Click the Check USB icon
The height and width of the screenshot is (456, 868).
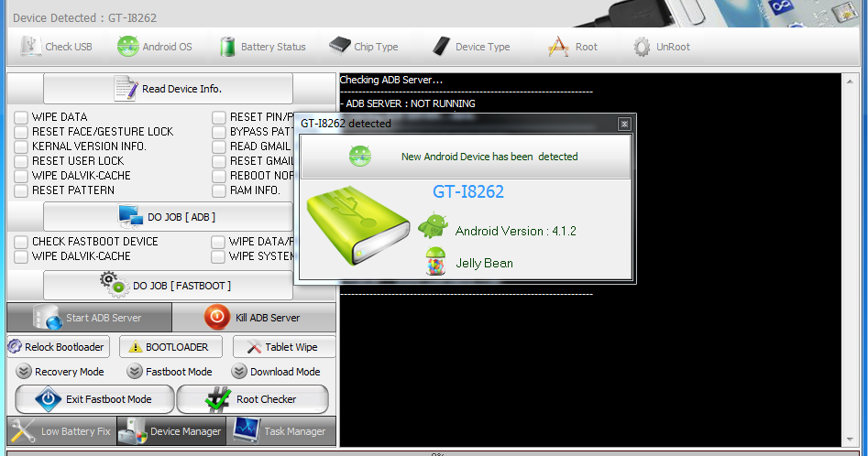(x=30, y=46)
